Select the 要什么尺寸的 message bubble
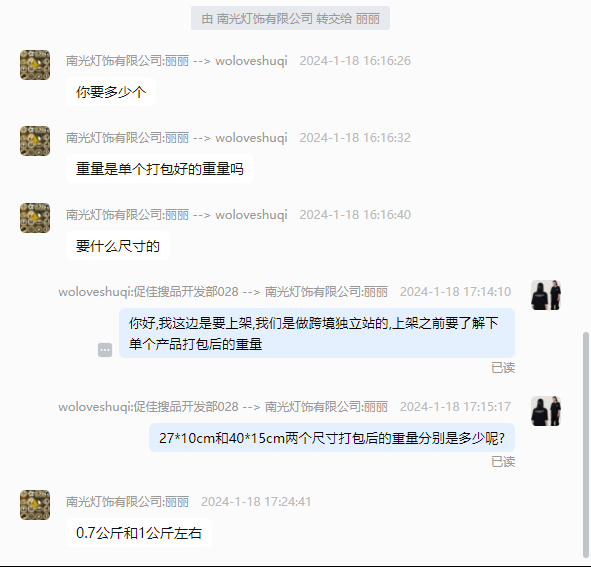Image resolution: width=591 pixels, height=567 pixels. tap(118, 246)
